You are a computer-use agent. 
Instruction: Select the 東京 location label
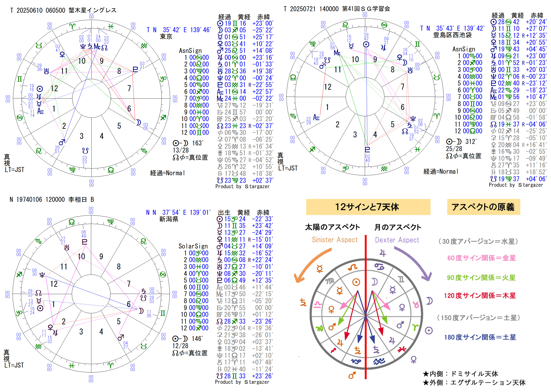[x=166, y=37]
